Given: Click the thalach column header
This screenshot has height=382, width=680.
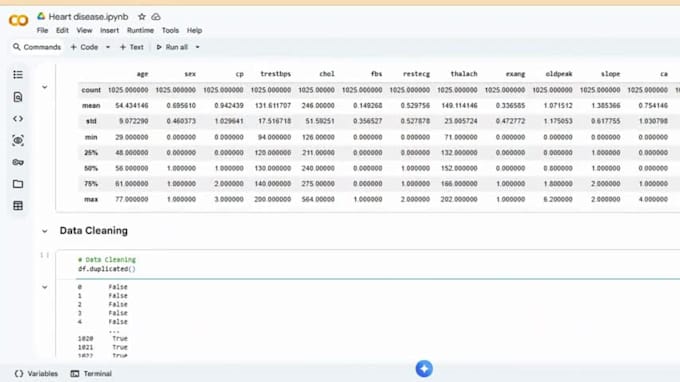Looking at the screenshot, I should click(464, 74).
